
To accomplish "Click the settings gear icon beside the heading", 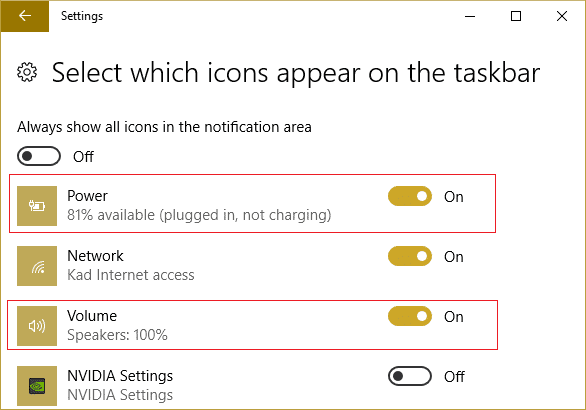I will [x=27, y=72].
